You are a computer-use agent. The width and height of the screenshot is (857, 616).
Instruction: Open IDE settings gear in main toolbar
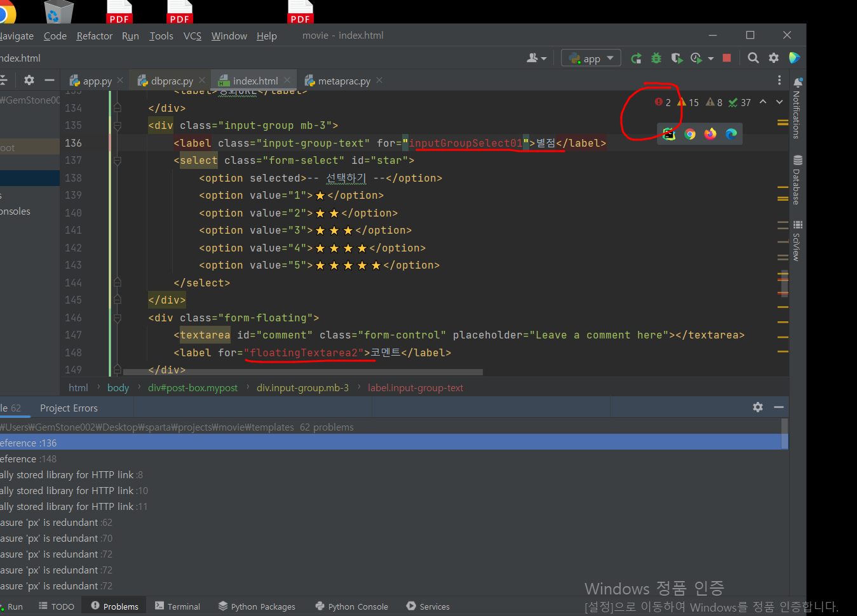click(774, 58)
